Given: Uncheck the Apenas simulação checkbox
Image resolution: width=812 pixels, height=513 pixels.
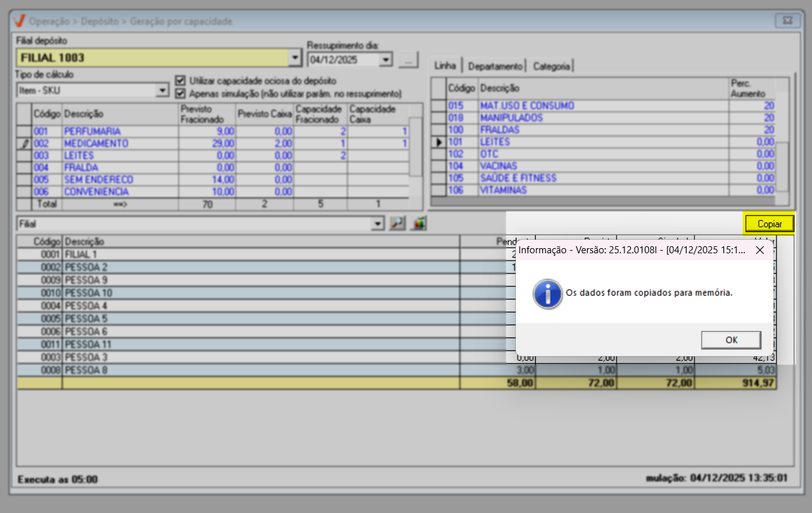Looking at the screenshot, I should click(181, 93).
